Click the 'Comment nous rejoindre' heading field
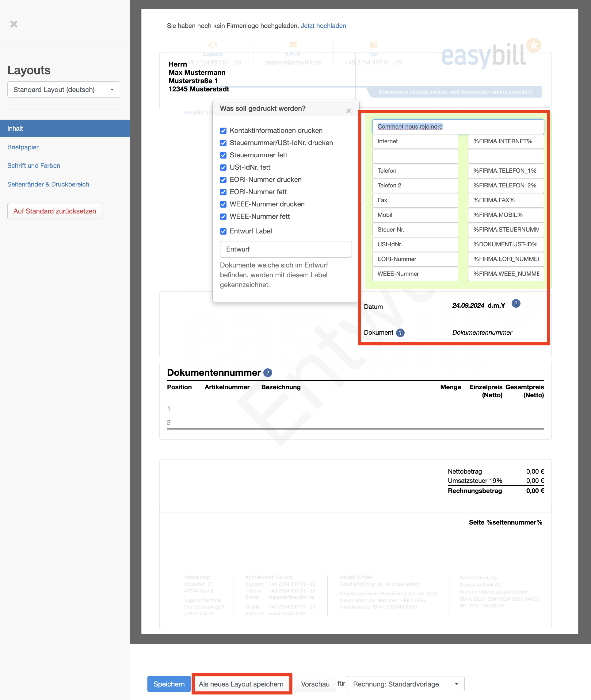This screenshot has height=700, width=591. tap(458, 127)
